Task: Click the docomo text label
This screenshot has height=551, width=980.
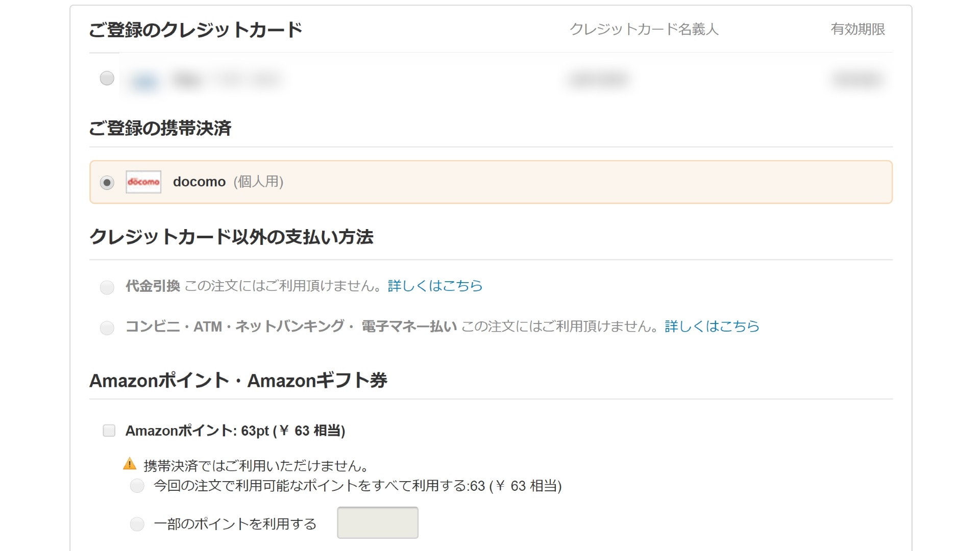Action: [199, 182]
